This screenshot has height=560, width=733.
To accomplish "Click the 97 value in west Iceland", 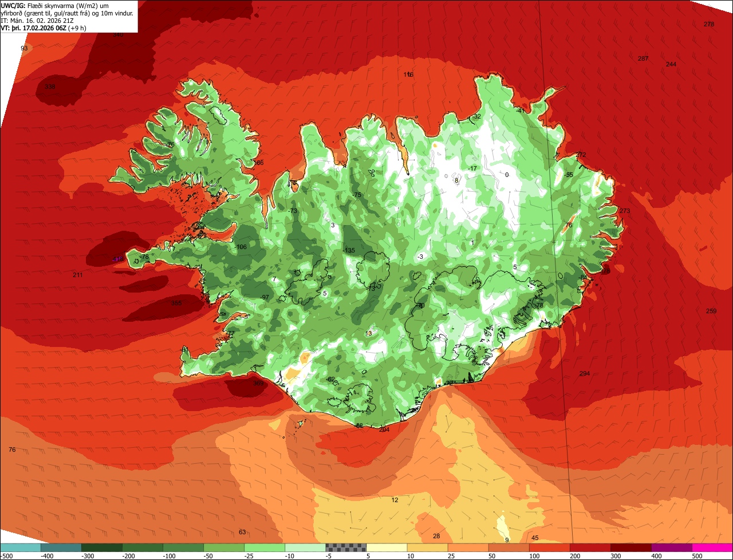I will point(265,297).
